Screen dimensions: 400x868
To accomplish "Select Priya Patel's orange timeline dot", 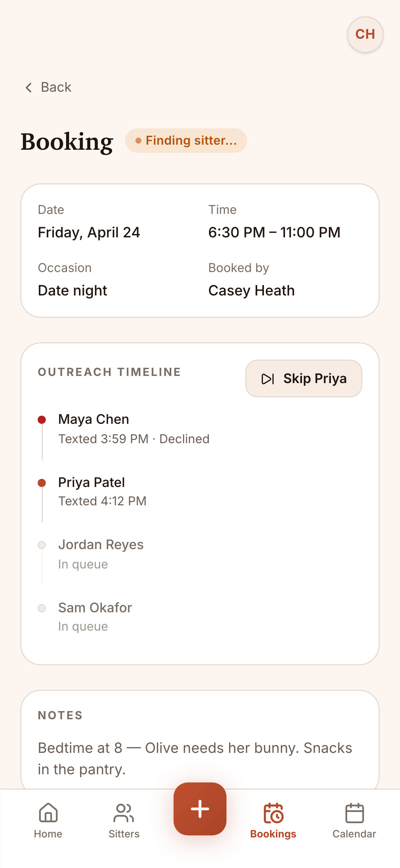I will tap(42, 483).
